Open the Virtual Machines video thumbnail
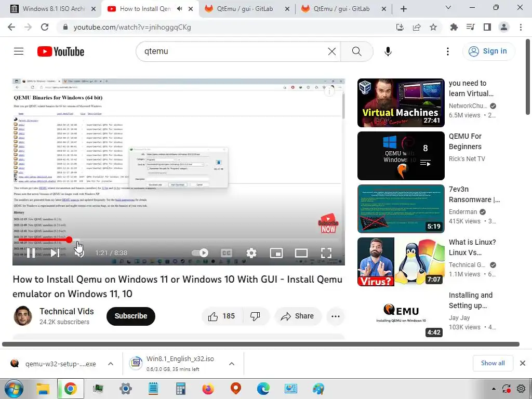 (401, 103)
